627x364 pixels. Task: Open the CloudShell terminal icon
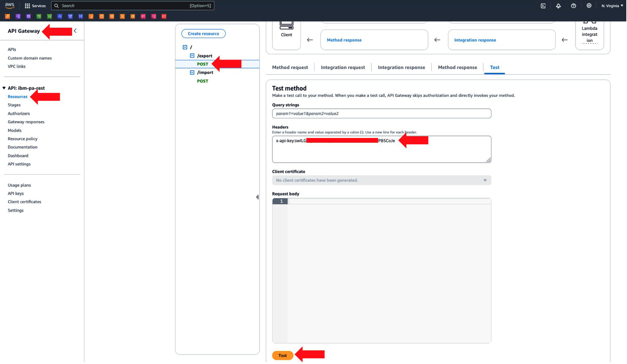544,6
